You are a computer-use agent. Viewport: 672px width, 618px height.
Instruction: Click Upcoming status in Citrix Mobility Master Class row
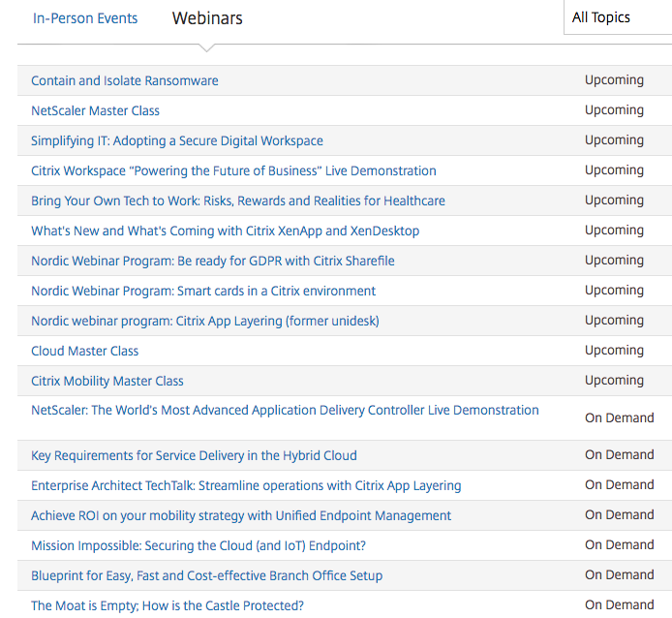[614, 381]
